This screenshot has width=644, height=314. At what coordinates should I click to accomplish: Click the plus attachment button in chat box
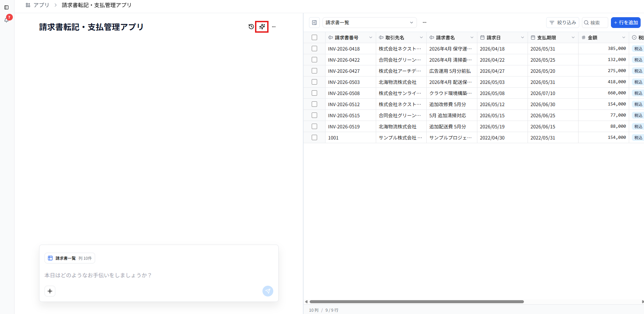(50, 291)
